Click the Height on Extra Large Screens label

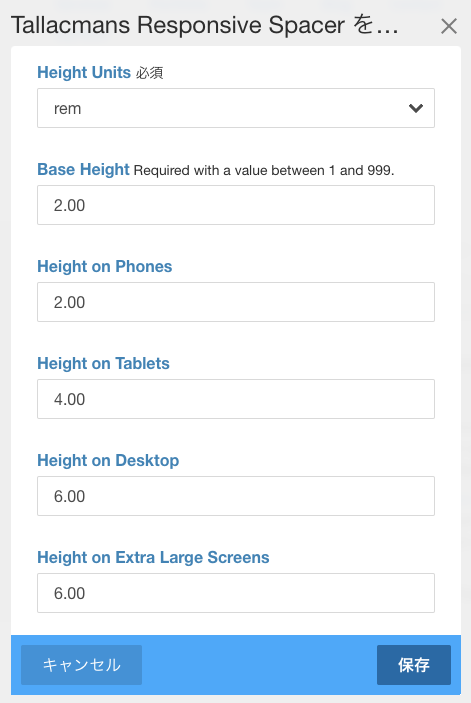pos(153,557)
